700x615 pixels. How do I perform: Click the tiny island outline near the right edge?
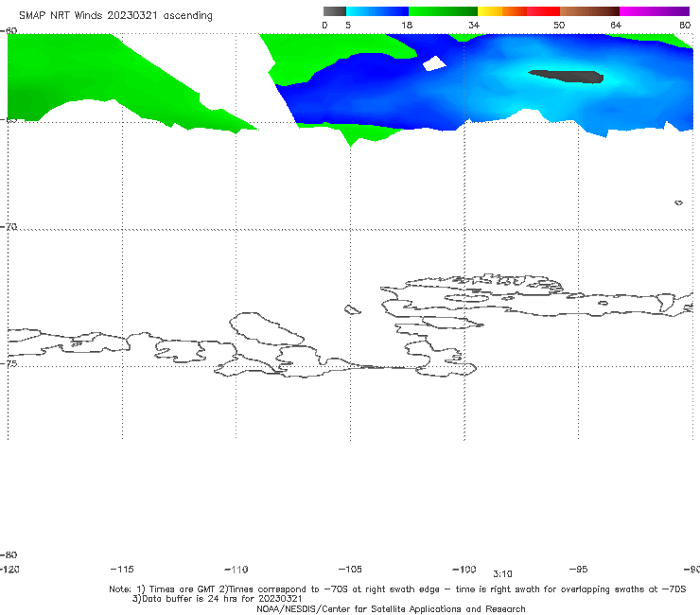click(x=678, y=202)
